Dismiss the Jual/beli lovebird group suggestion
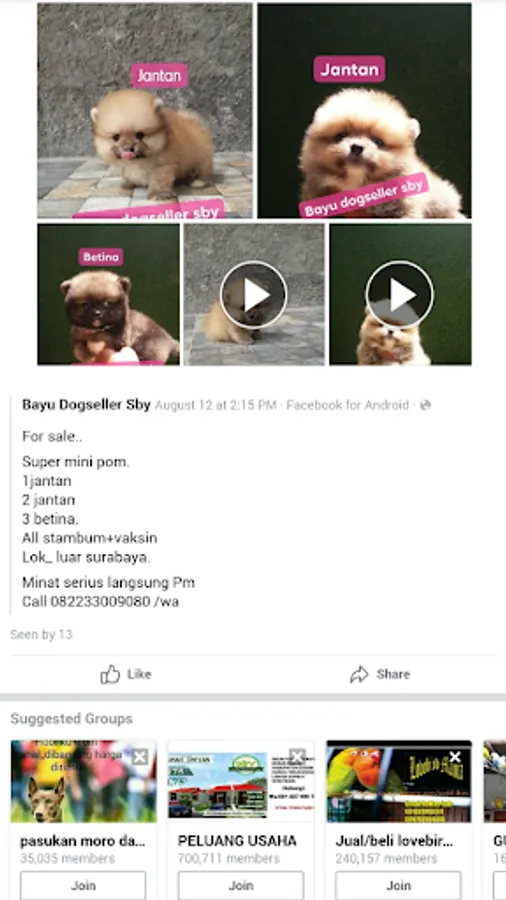Image resolution: width=506 pixels, height=900 pixels. (x=455, y=757)
